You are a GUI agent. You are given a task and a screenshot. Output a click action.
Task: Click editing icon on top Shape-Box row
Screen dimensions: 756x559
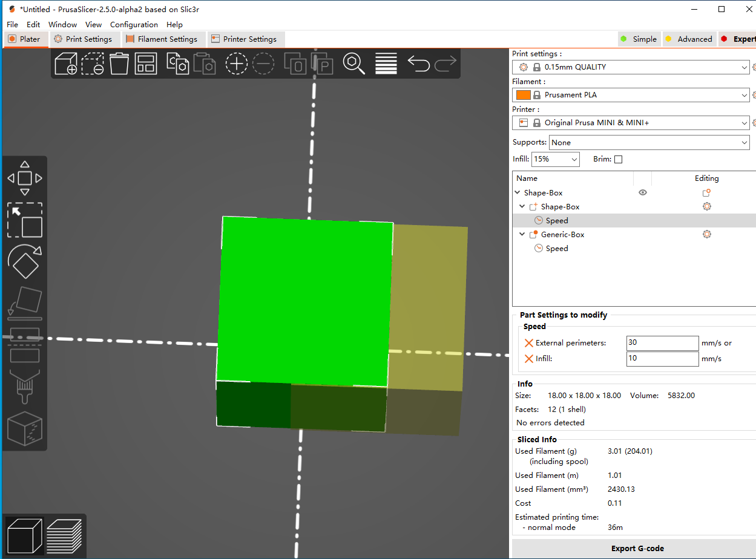click(706, 192)
